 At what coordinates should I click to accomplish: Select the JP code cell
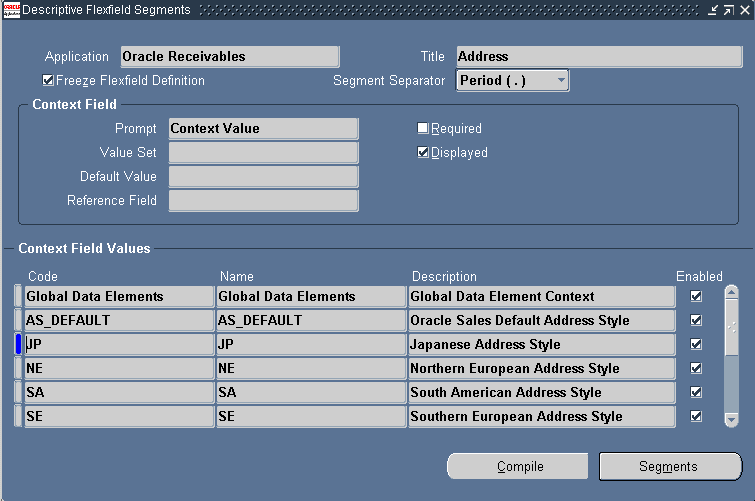pyautogui.click(x=119, y=344)
